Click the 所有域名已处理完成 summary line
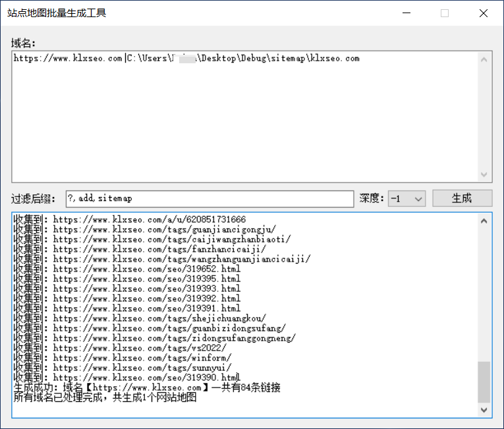Screen dimensions: 504x429 (105, 397)
